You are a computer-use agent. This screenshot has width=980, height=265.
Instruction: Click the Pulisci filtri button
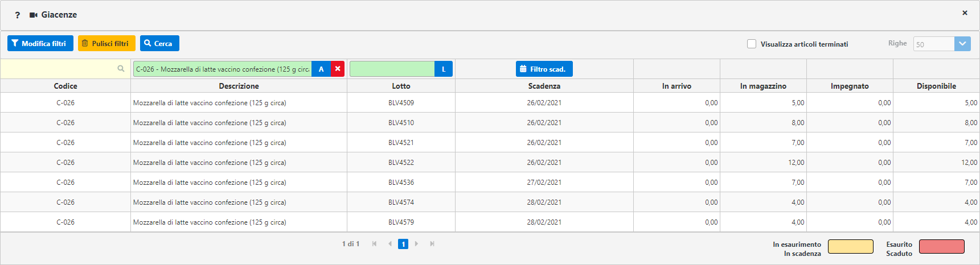(106, 43)
